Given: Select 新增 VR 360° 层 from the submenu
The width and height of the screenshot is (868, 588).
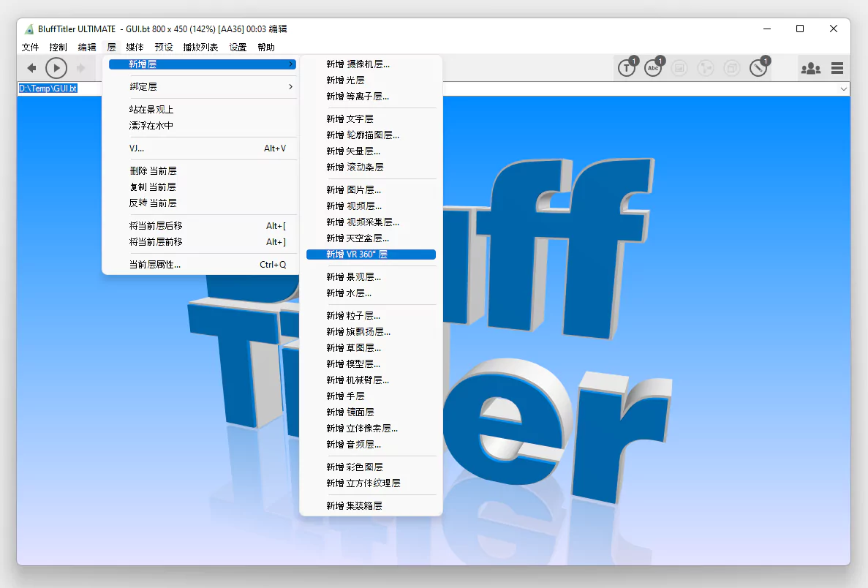Looking at the screenshot, I should (370, 254).
